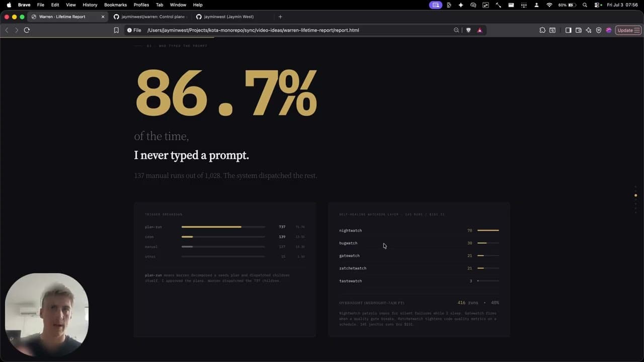Click the 139 cron count
The height and width of the screenshot is (362, 644).
[282, 237]
